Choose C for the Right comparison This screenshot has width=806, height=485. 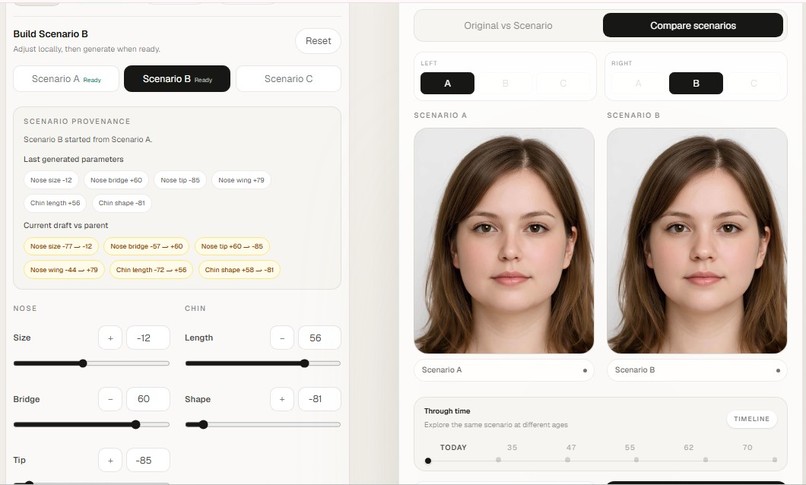[x=754, y=83]
